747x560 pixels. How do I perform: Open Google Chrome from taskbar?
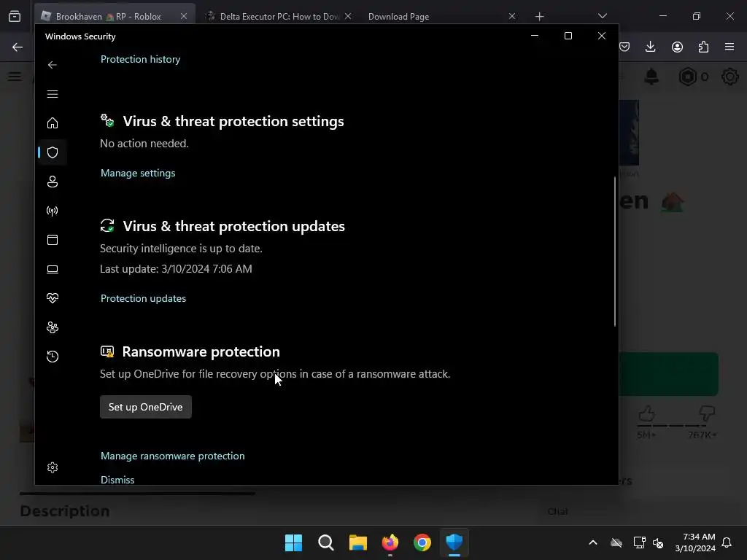(422, 542)
